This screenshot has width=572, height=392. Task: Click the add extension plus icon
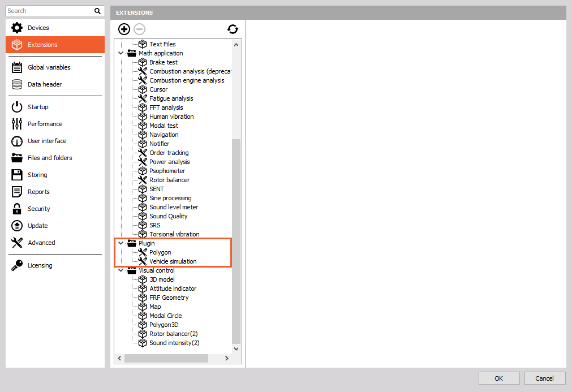tap(124, 29)
